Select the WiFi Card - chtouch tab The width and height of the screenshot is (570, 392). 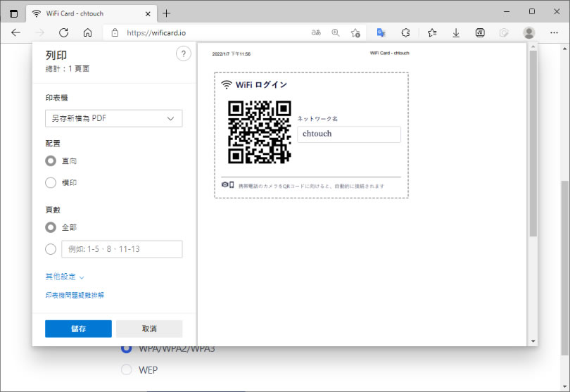point(91,13)
